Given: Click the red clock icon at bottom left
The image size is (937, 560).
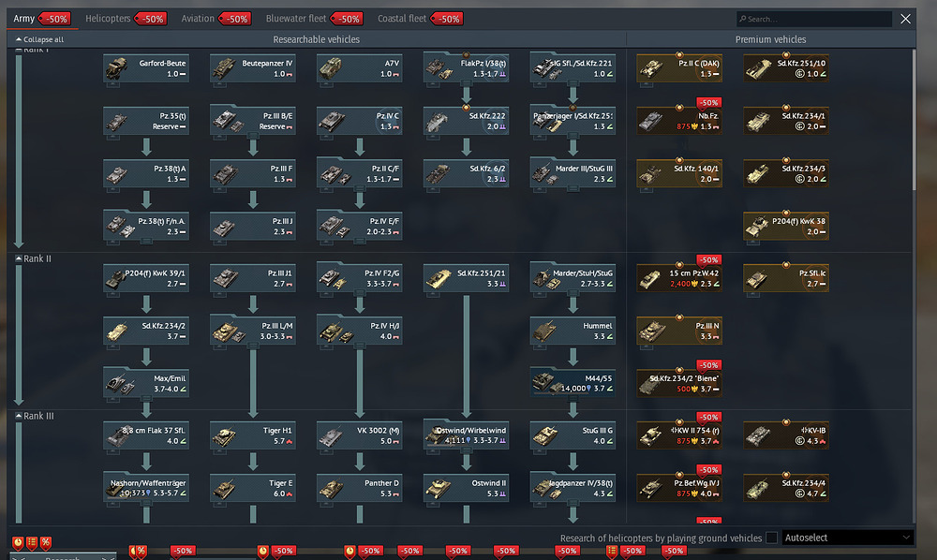Looking at the screenshot, I should click(x=18, y=542).
